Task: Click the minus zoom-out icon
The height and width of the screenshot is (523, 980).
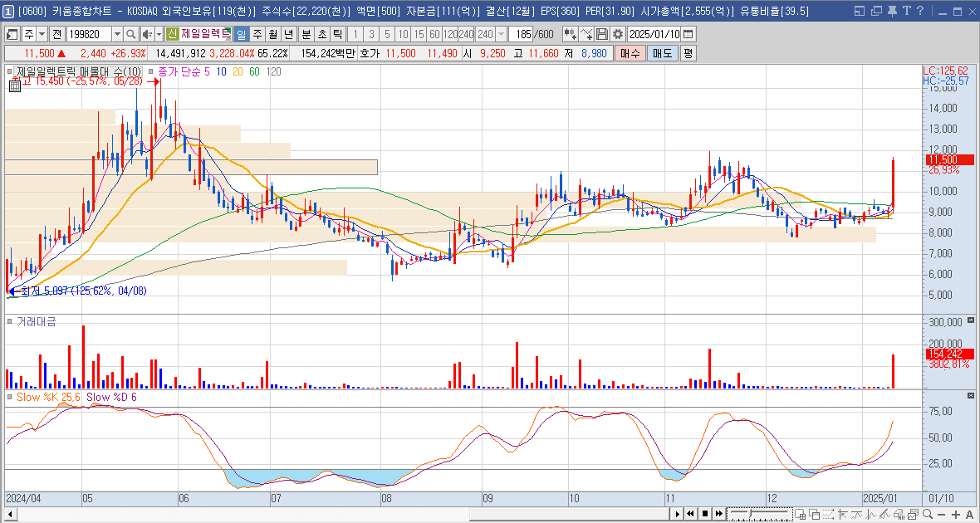Action: (x=941, y=514)
